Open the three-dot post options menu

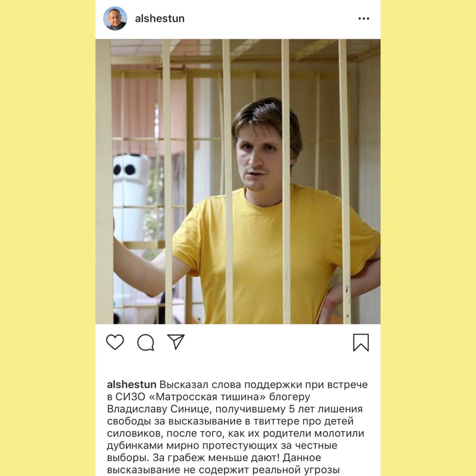pyautogui.click(x=364, y=19)
